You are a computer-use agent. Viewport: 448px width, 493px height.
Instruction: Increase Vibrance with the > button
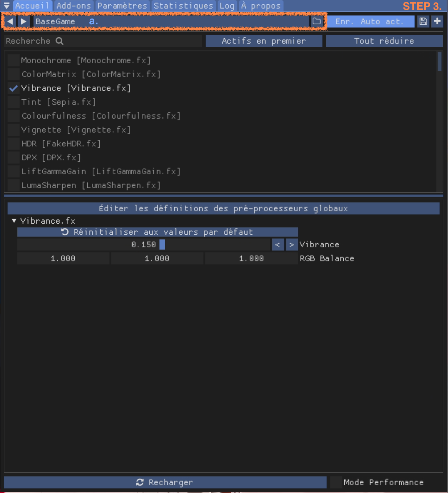(291, 244)
